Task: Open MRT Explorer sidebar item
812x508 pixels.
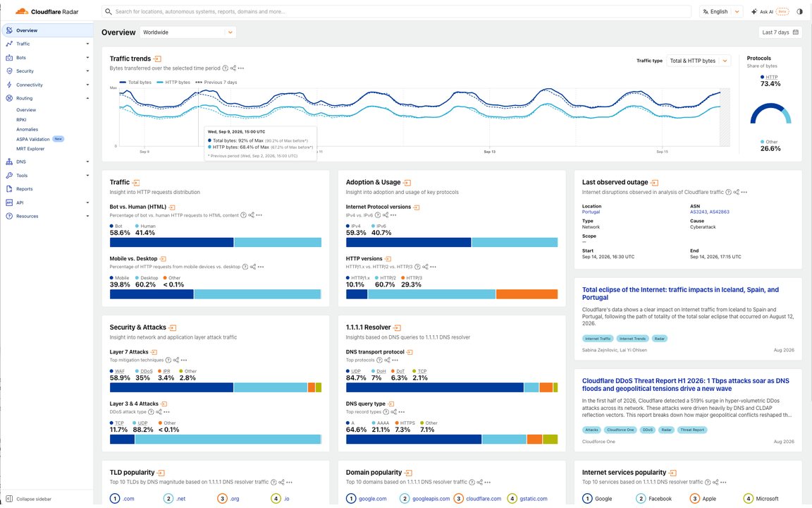Action: tap(30, 149)
